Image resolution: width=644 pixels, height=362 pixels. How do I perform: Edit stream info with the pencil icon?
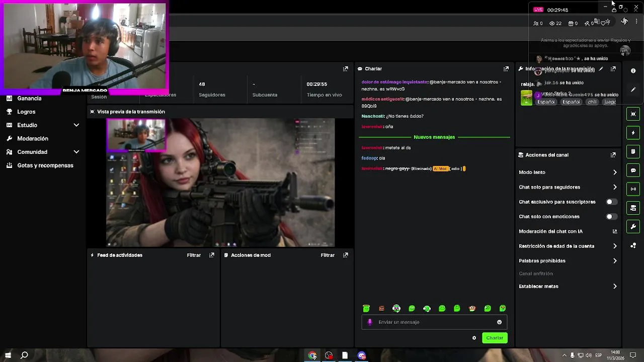[601, 69]
